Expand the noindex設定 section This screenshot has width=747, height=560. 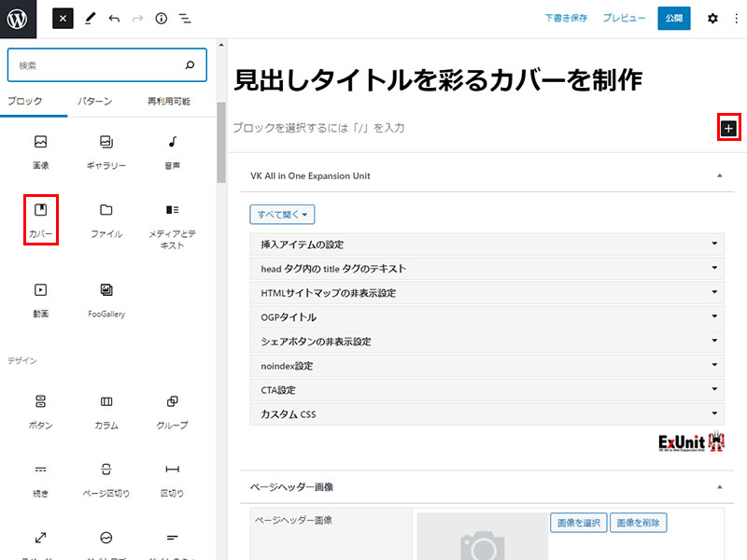point(486,366)
